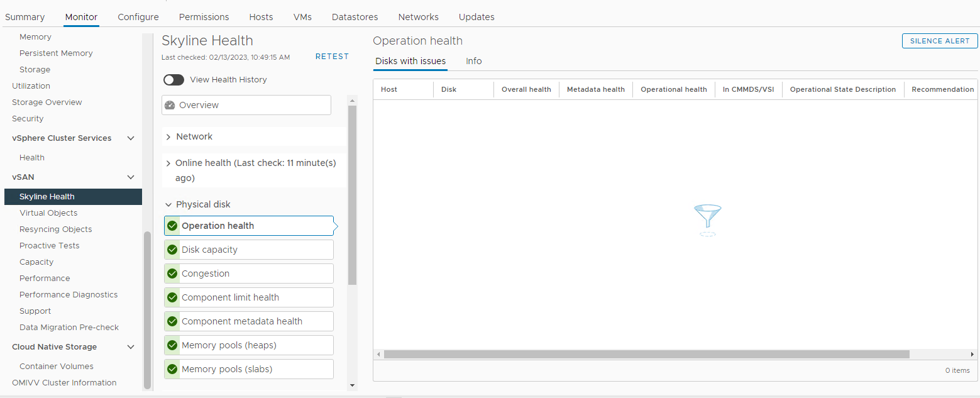
Task: Open the Info tab
Action: click(x=473, y=61)
